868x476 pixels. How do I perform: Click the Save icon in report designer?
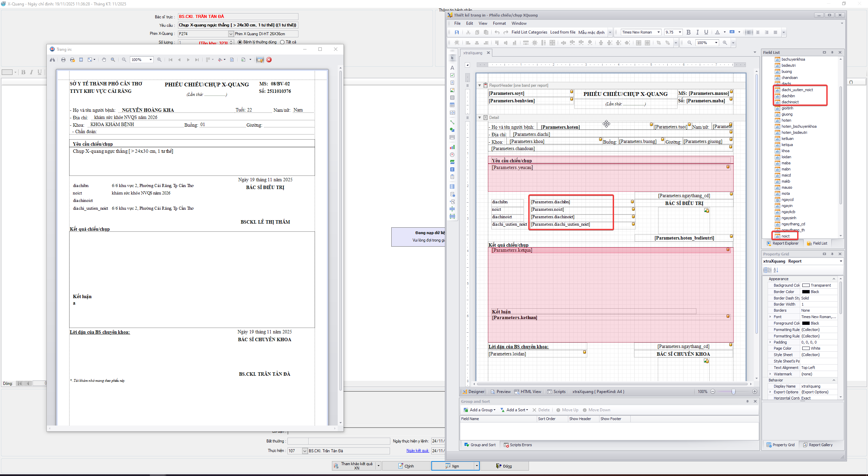tap(457, 32)
